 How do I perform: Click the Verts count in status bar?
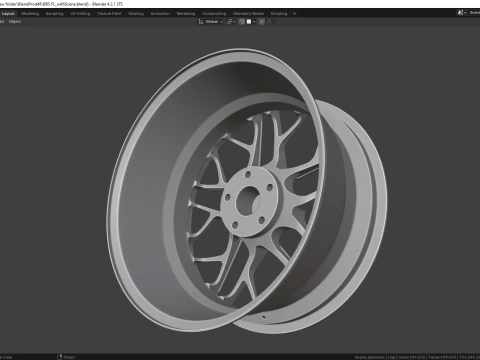coord(411,357)
